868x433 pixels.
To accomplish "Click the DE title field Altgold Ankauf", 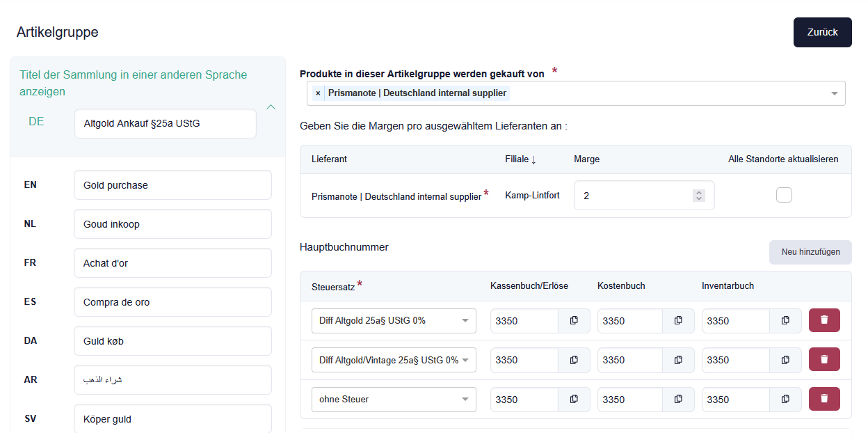I will pos(165,124).
